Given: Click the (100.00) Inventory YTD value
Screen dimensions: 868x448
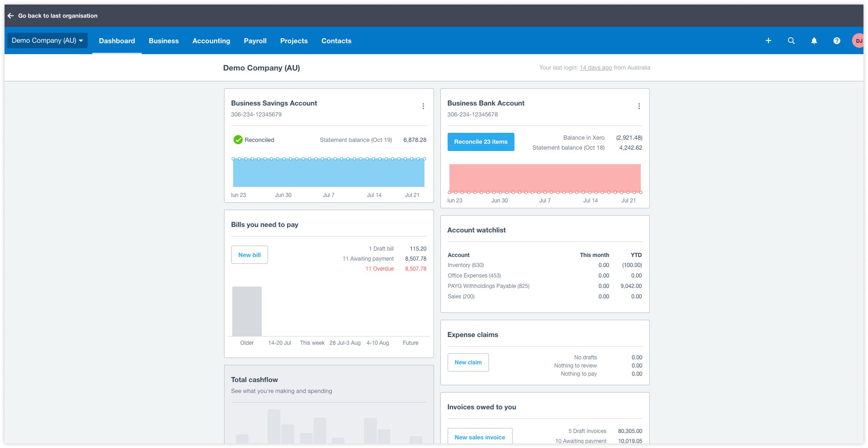Looking at the screenshot, I should tap(632, 265).
